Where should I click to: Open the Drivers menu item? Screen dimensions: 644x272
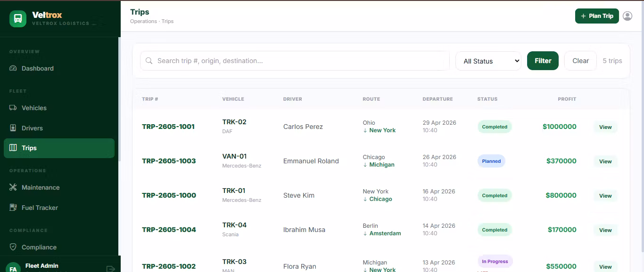tap(59, 128)
